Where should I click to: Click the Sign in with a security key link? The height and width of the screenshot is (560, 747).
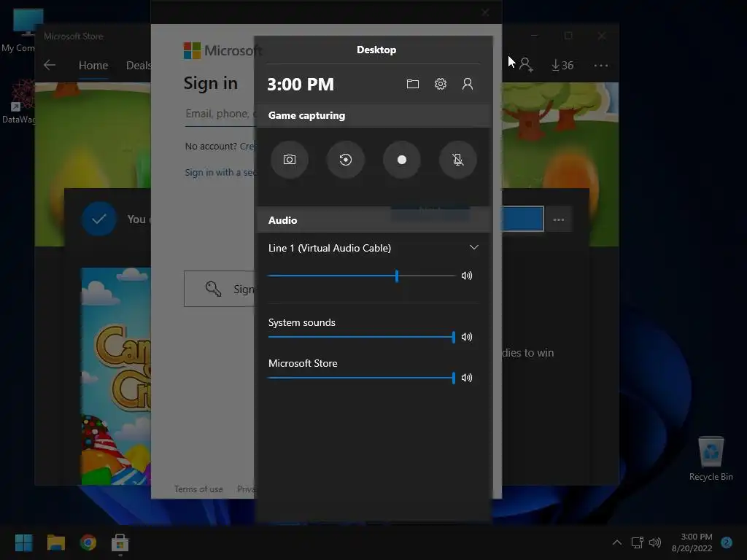point(220,172)
